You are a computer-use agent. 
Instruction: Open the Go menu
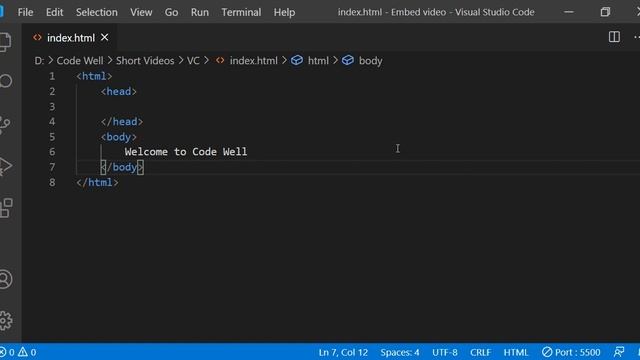point(171,12)
